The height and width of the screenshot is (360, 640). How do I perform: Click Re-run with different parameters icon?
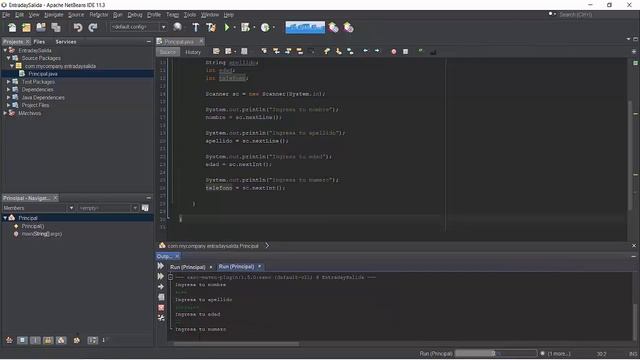pyautogui.click(x=161, y=276)
